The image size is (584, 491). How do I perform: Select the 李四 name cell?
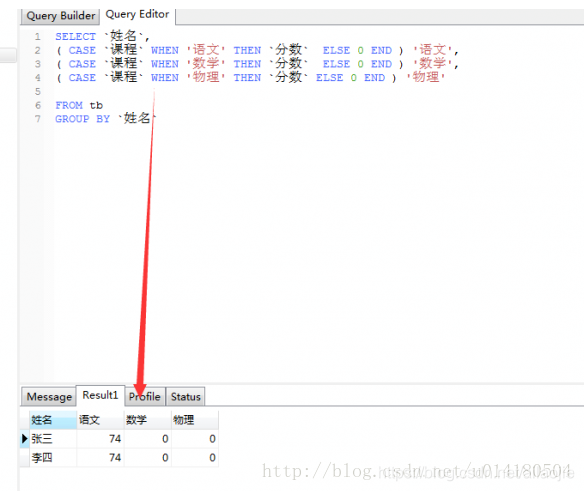point(53,457)
